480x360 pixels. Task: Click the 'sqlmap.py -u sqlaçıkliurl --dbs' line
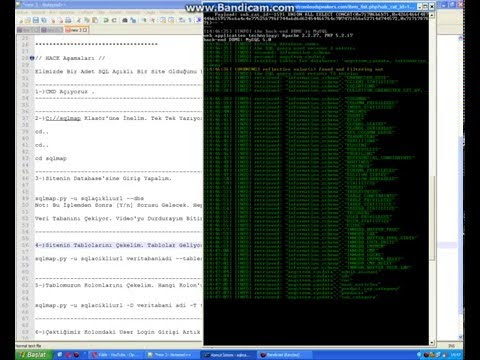click(x=89, y=198)
